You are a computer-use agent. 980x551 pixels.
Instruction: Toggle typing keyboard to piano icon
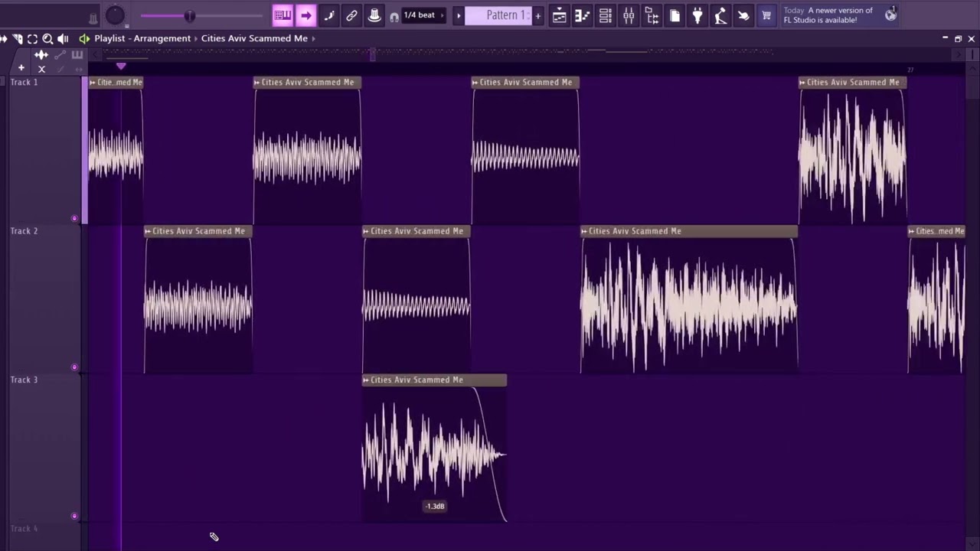283,15
